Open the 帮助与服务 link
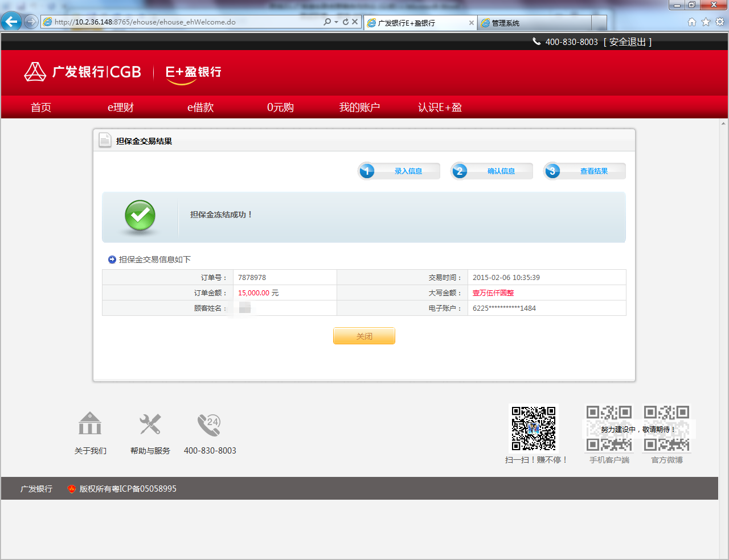Image resolution: width=729 pixels, height=560 pixels. [x=150, y=451]
